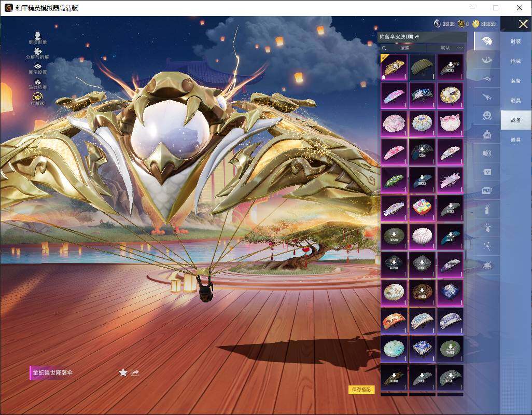Viewport: 532px width, 415px height.
Task: Select the airplane skin category icon
Action: pyautogui.click(x=487, y=97)
